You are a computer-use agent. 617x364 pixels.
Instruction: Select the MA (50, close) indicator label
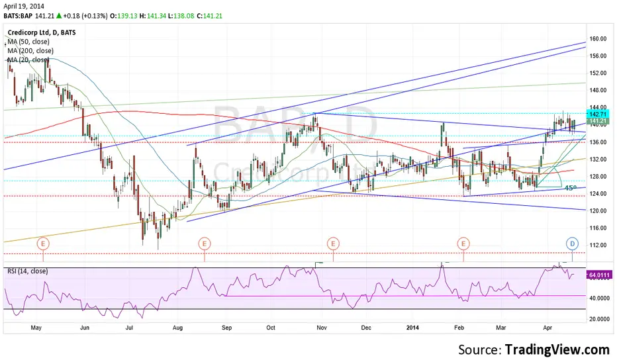(28, 42)
